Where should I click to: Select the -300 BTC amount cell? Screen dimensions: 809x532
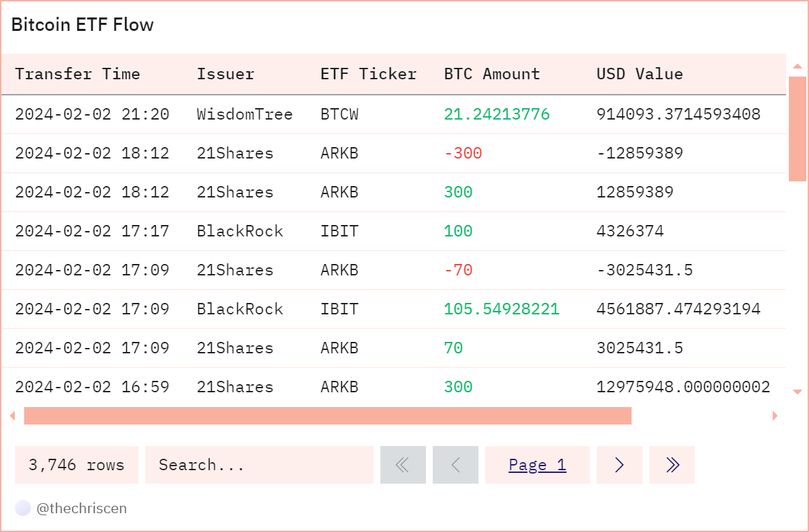(x=463, y=153)
